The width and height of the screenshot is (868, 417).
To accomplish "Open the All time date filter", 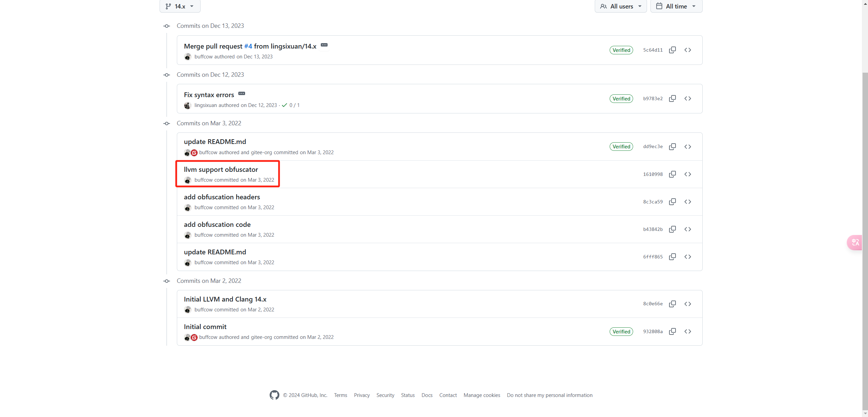I will click(676, 6).
